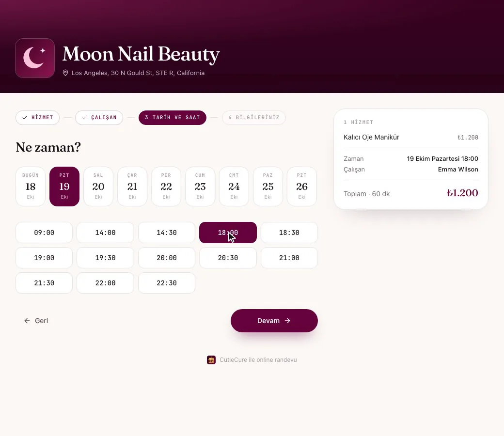Return to the Çalışan step
The height and width of the screenshot is (436, 504).
(99, 118)
